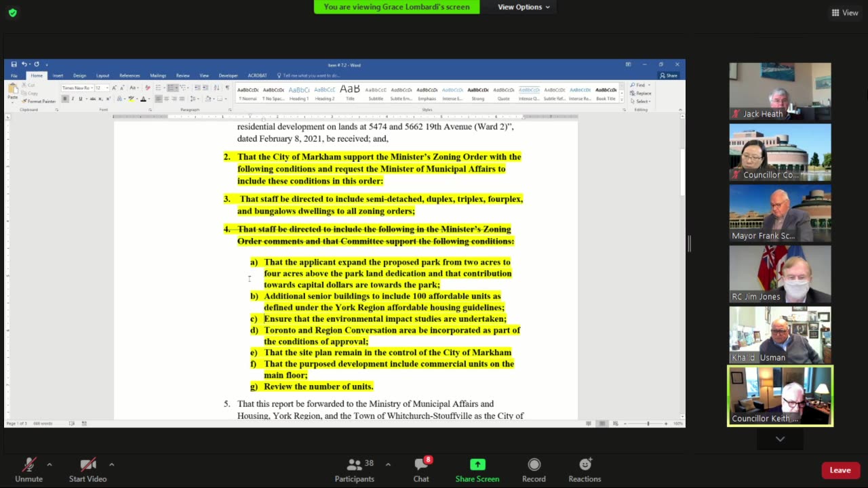The height and width of the screenshot is (488, 868).
Task: Toggle Strikethrough formatting
Action: tap(93, 99)
